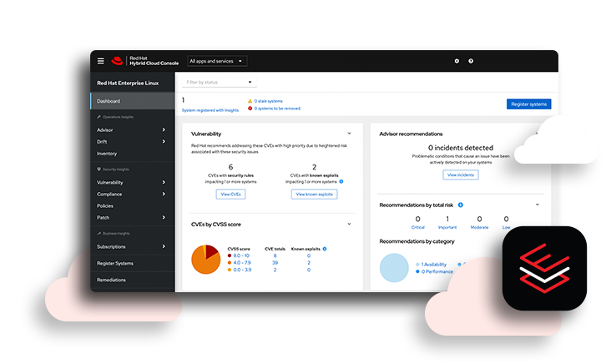Screen dimensions: 606x364
Task: Open the 0 stale systems link
Action: 268,101
